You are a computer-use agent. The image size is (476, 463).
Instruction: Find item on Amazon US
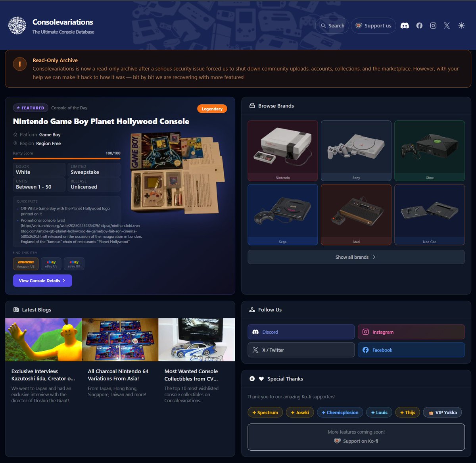pyautogui.click(x=26, y=264)
